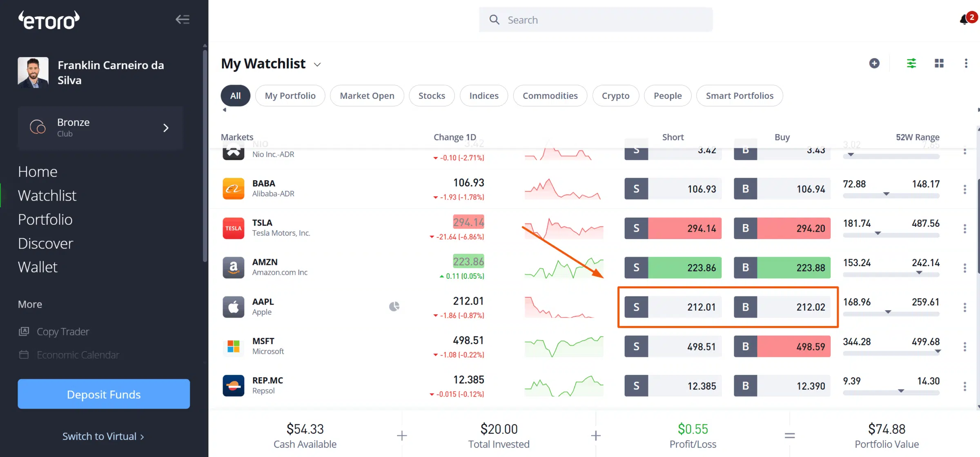Open Copy Trader link

(x=62, y=332)
